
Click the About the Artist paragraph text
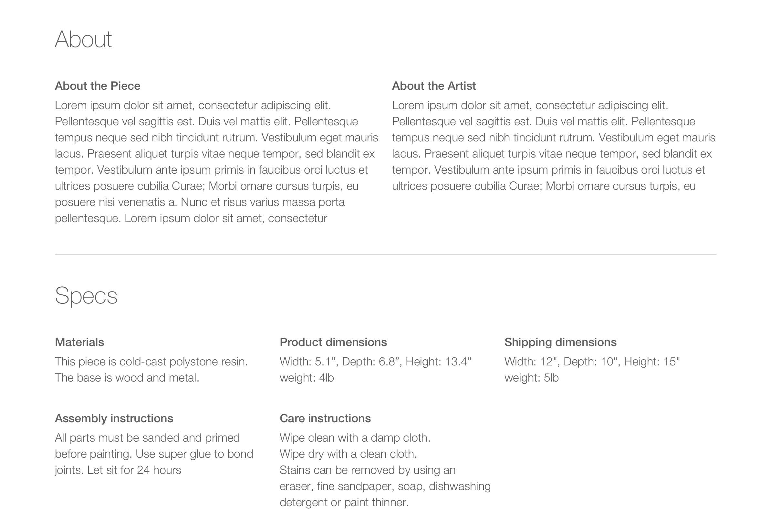tap(554, 146)
